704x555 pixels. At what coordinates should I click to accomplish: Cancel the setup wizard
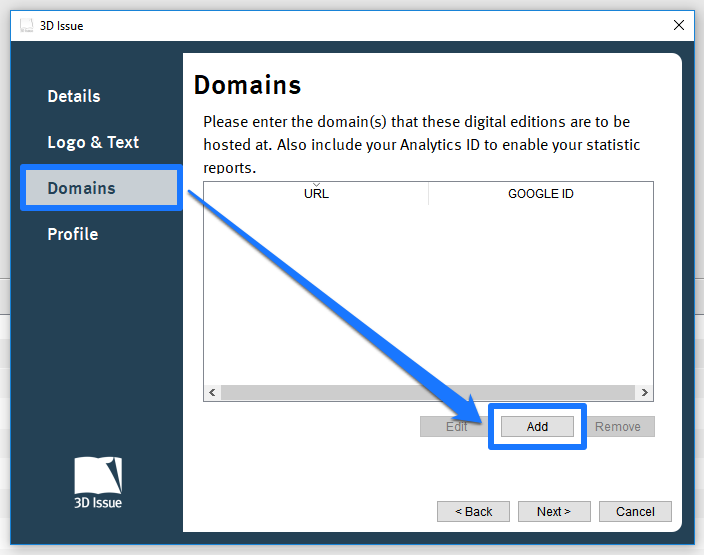[635, 511]
